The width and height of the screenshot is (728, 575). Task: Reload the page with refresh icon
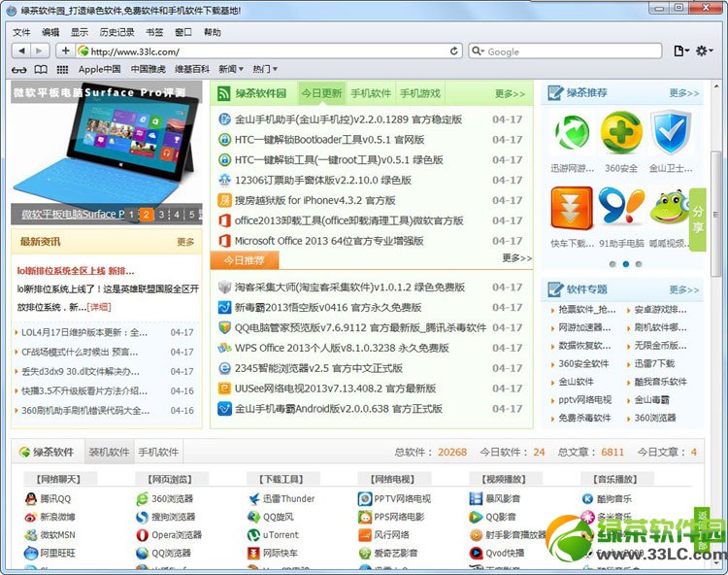click(x=453, y=51)
